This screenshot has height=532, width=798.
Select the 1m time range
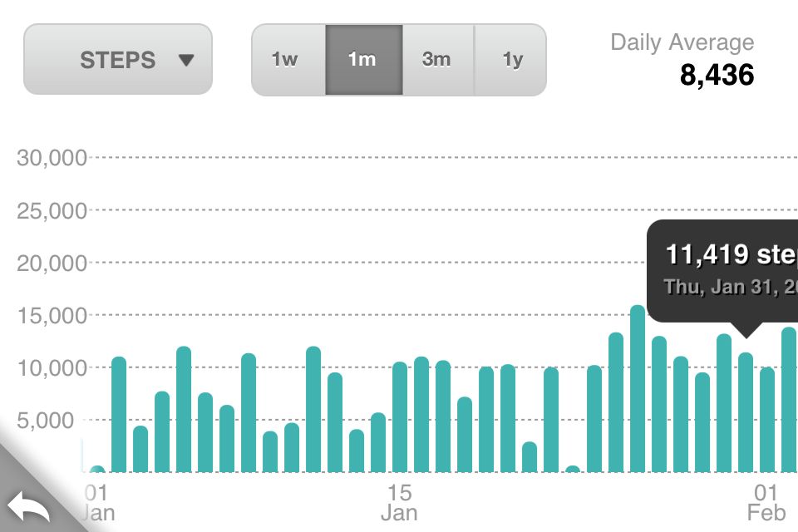tap(364, 60)
